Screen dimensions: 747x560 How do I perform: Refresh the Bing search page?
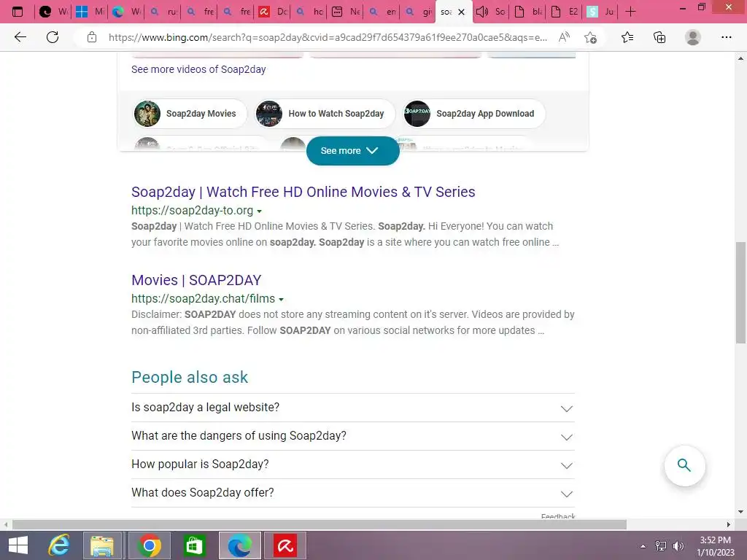point(53,37)
